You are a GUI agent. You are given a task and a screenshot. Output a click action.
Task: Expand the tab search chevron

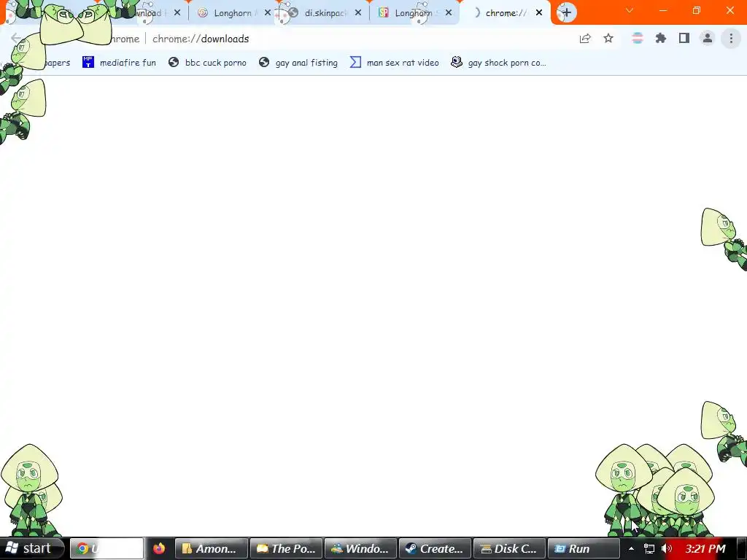tap(630, 10)
